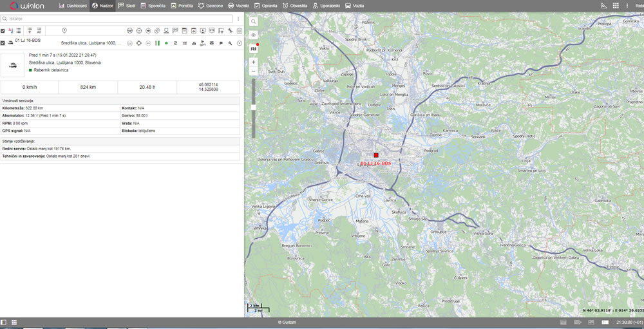The image size is (644, 329).
Task: Switch to the Poročila tab
Action: tap(182, 6)
